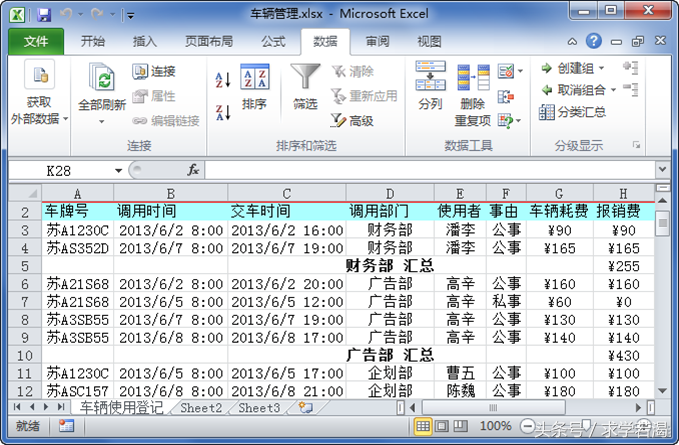
Task: Switch to the 页面布局 ribbon tab
Action: pos(209,42)
